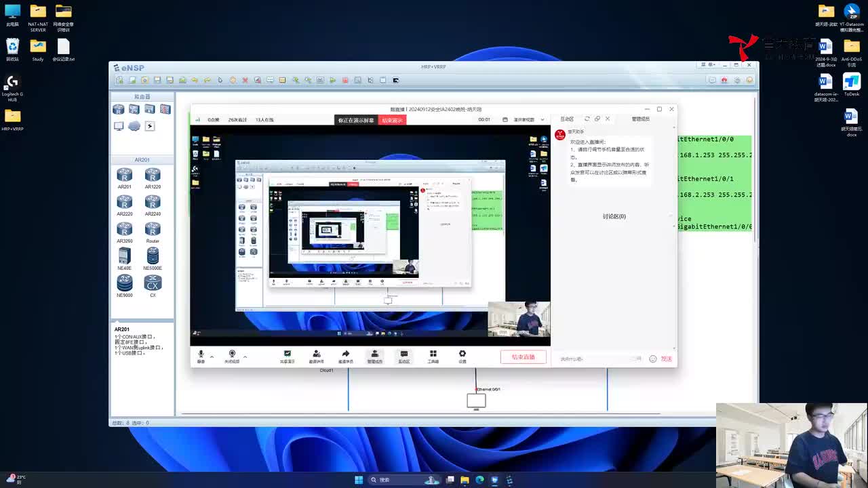The height and width of the screenshot is (488, 868).
Task: Open the Windows Start menu
Action: click(359, 480)
